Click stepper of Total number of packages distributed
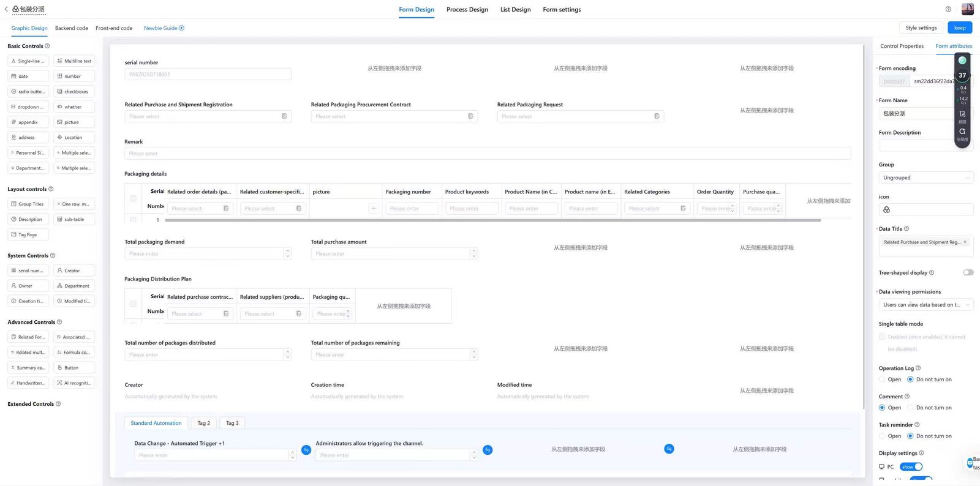This screenshot has width=980, height=486. [288, 354]
